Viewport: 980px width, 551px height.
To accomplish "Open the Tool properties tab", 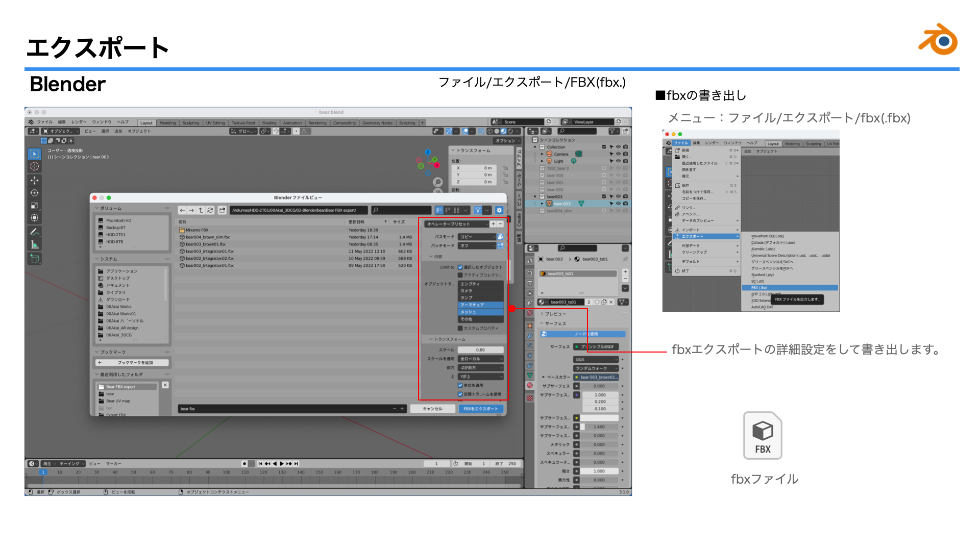I will tap(530, 260).
